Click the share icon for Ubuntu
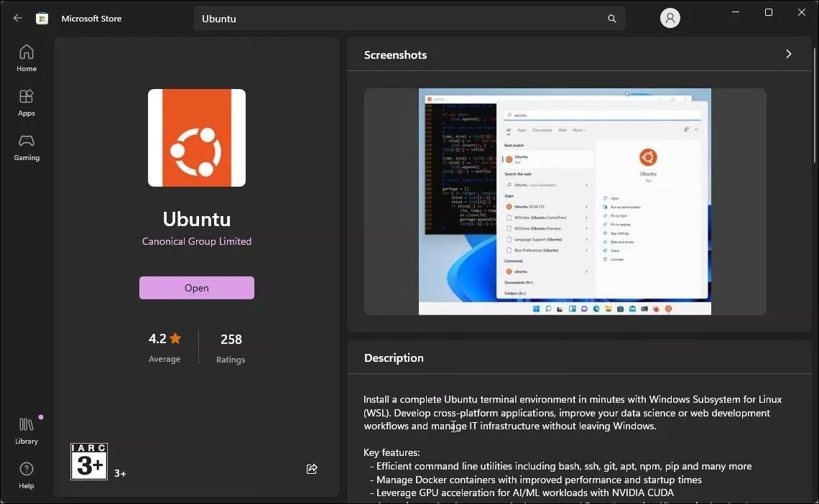Screen dimensions: 819x504 tap(312, 469)
